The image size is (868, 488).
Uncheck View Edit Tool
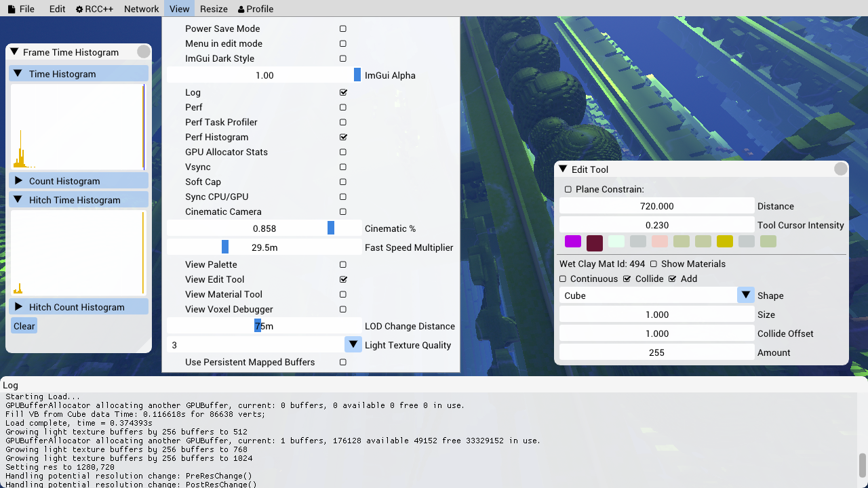(x=343, y=279)
